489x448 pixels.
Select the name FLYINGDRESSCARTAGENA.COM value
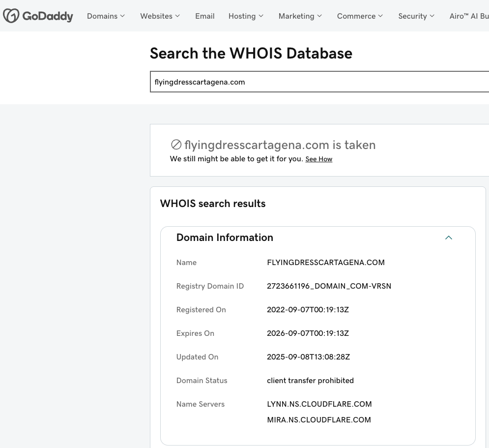pos(326,263)
